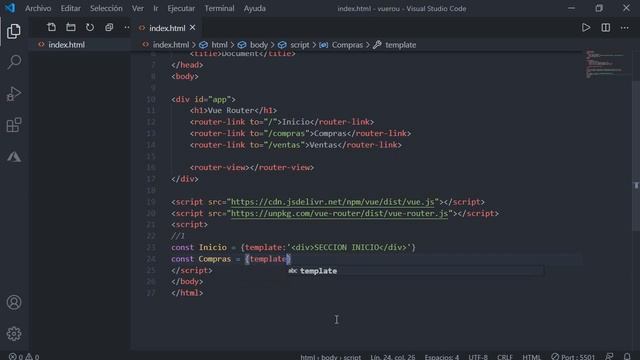Image resolution: width=640 pixels, height=360 pixels.
Task: Show errors and warnings in status bar
Action: point(24,356)
